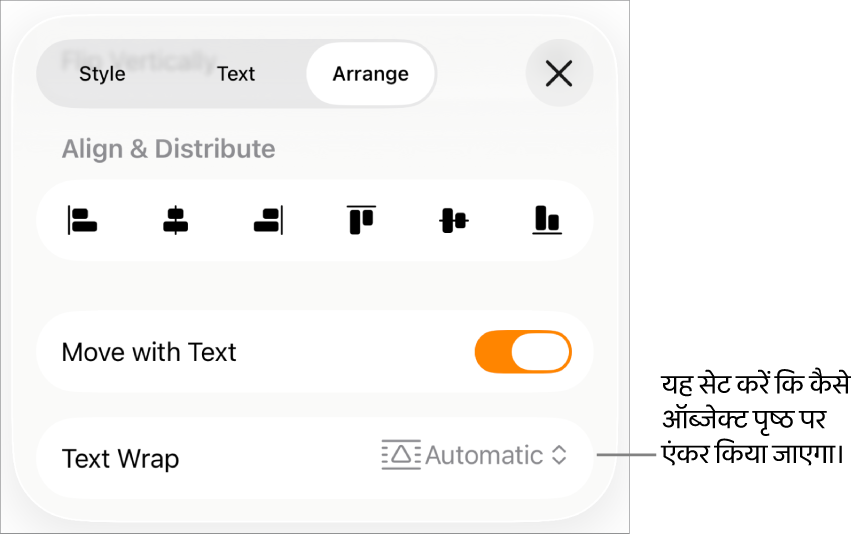Click the Hindi callout annotation text
Viewport: 860px width, 534px height.
pos(755,419)
